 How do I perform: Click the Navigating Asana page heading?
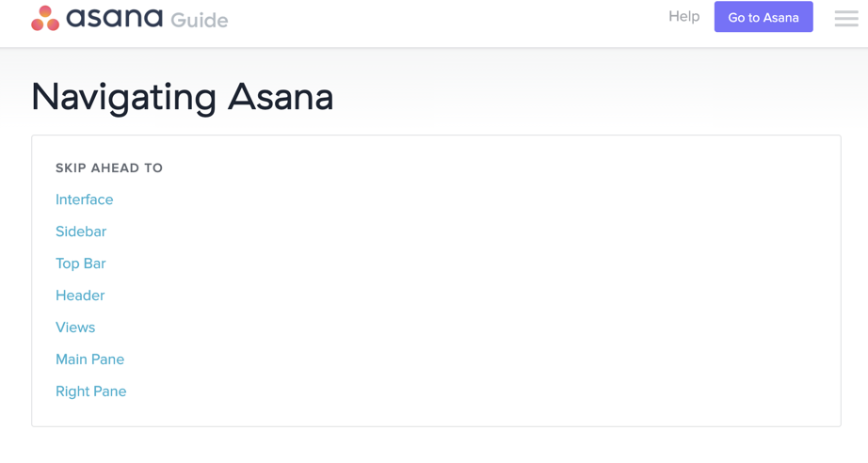click(182, 98)
